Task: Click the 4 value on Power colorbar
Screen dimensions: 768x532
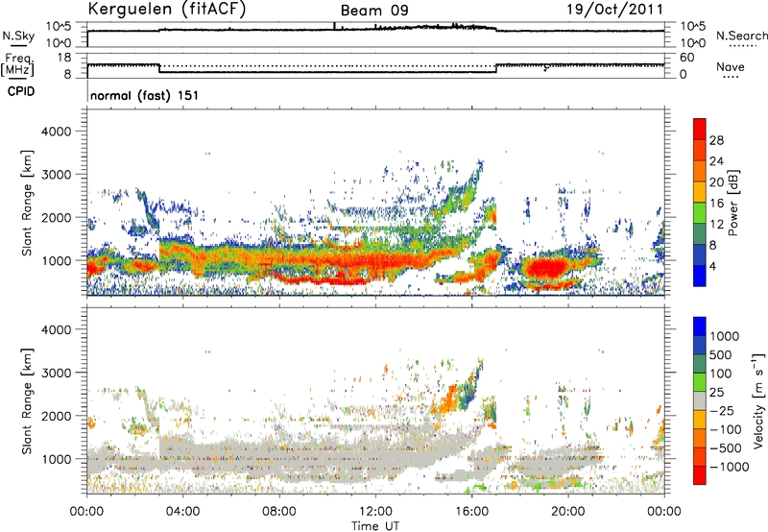Action: [712, 266]
